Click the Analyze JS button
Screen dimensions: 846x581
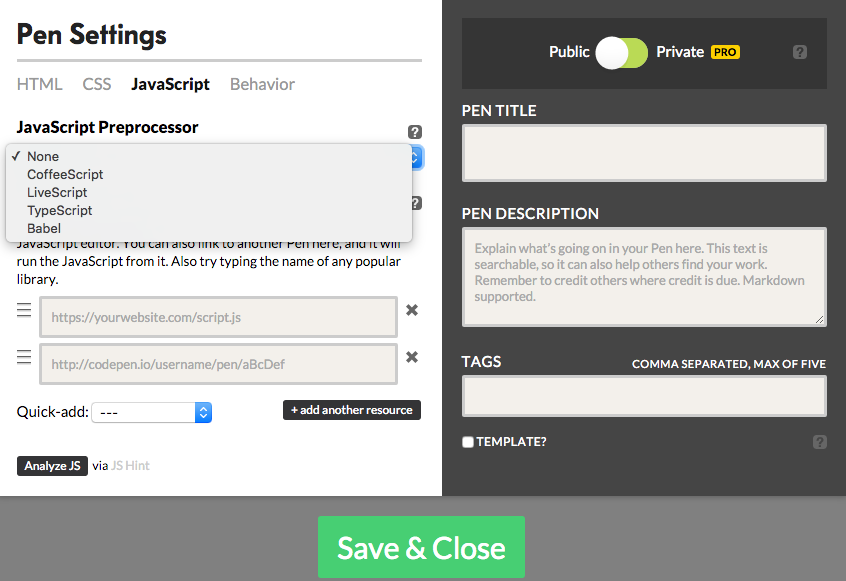point(52,466)
